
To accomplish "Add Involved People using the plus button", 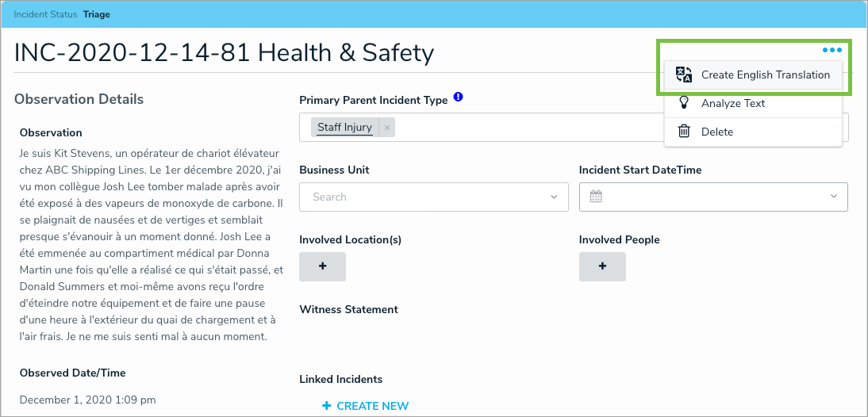I will 602,266.
